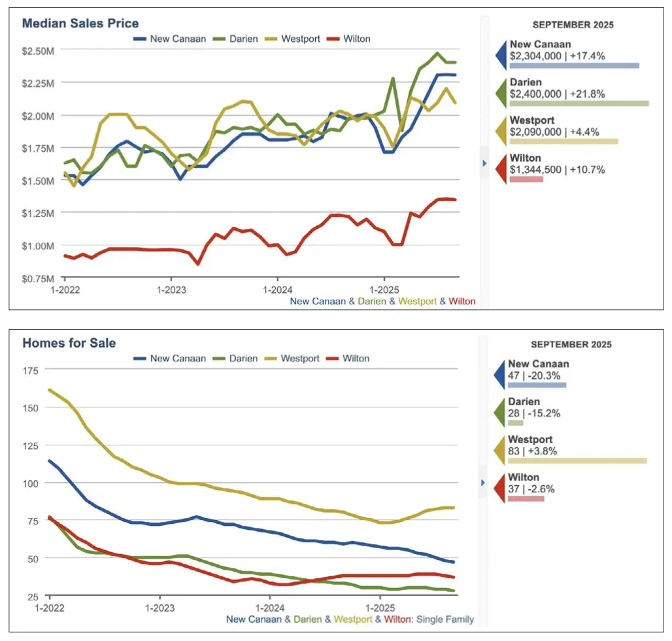This screenshot has height=641, width=672.
Task: Click the Median Sales Price chart title
Action: tap(80, 24)
